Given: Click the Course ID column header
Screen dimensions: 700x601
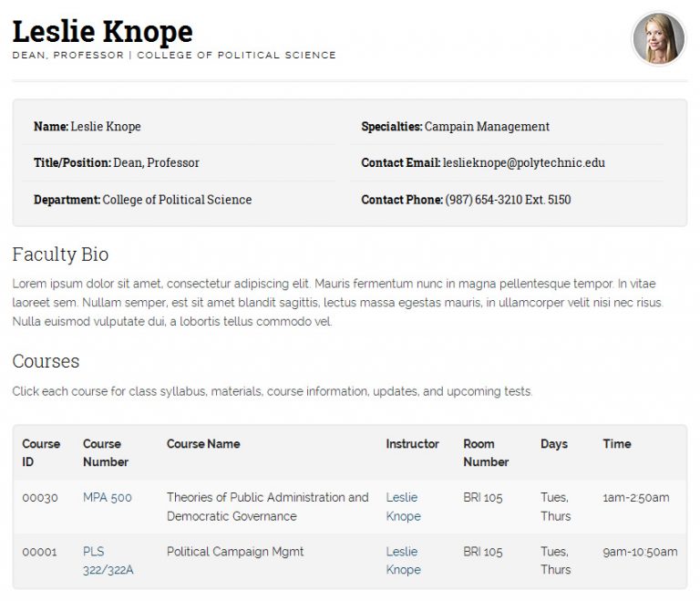Looking at the screenshot, I should [x=41, y=453].
